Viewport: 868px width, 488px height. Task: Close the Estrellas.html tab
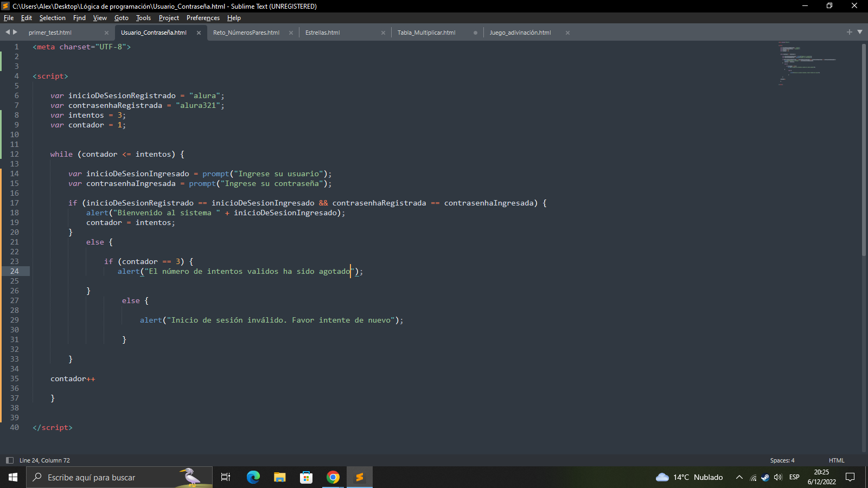pyautogui.click(x=383, y=33)
